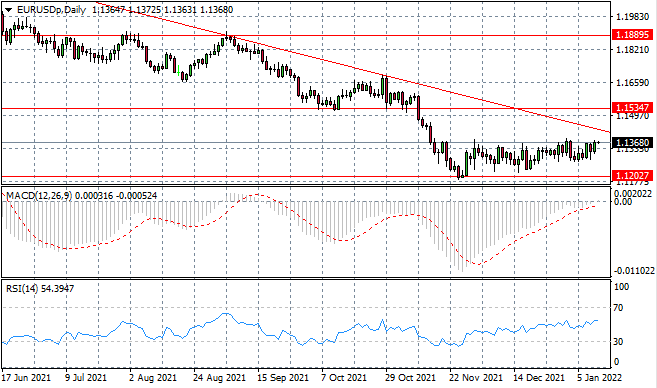Click the MACD scale value 0.002022

pyautogui.click(x=633, y=194)
